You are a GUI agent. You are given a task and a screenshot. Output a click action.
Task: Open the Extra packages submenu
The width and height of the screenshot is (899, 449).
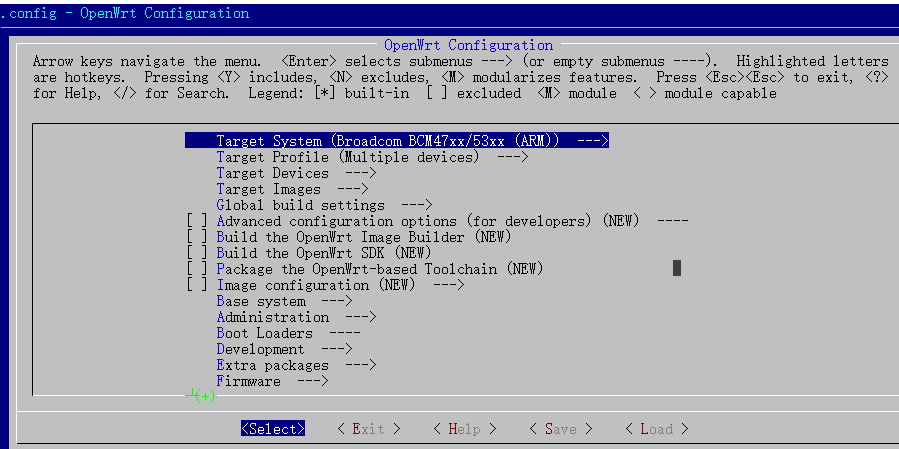[296, 365]
